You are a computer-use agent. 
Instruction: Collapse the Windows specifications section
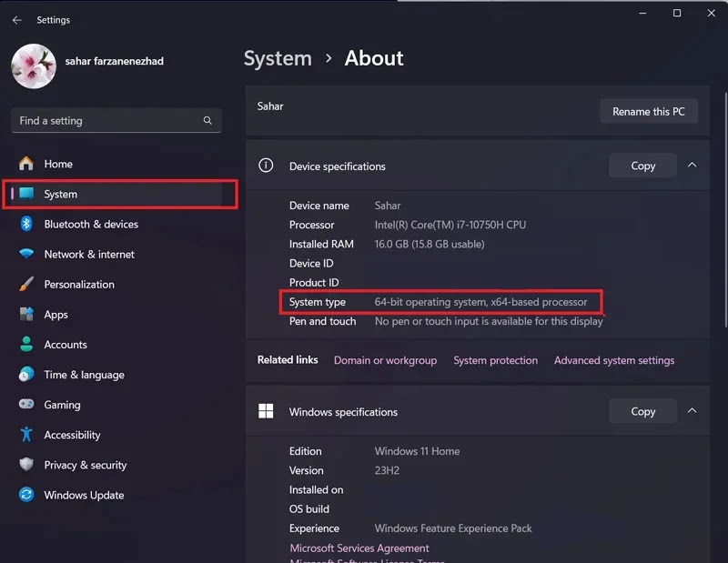tap(693, 411)
